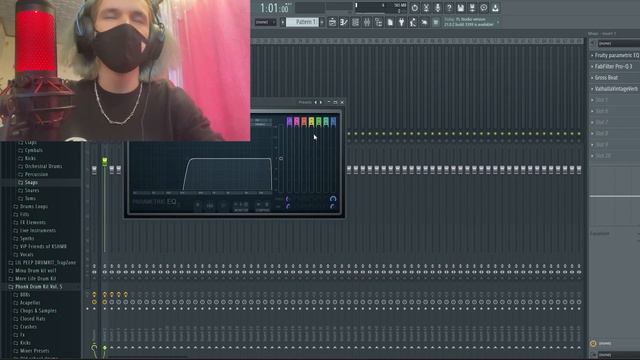Click the FL Studio version available hint
The height and width of the screenshot is (360, 640).
point(469,22)
